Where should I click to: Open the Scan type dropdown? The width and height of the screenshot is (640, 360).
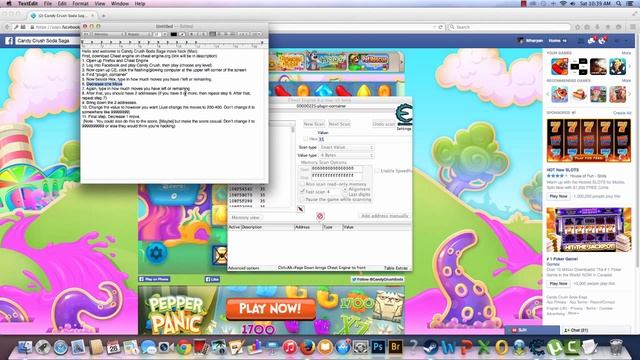tap(346, 147)
